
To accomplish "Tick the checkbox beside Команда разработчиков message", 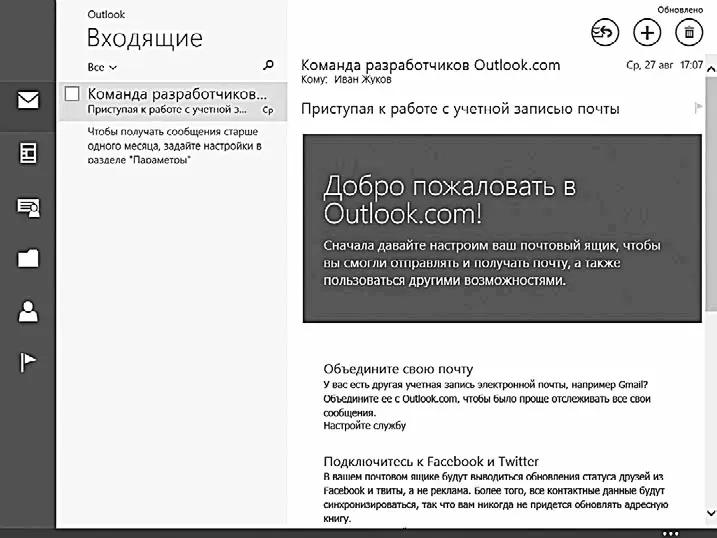I will click(71, 94).
